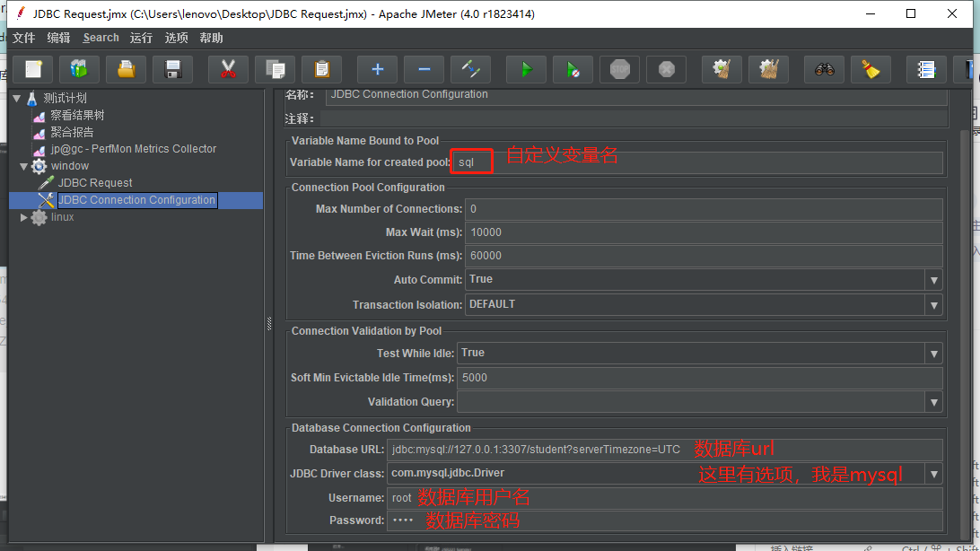This screenshot has height=551, width=980.
Task: Select the linux thread group item
Action: pyautogui.click(x=62, y=217)
